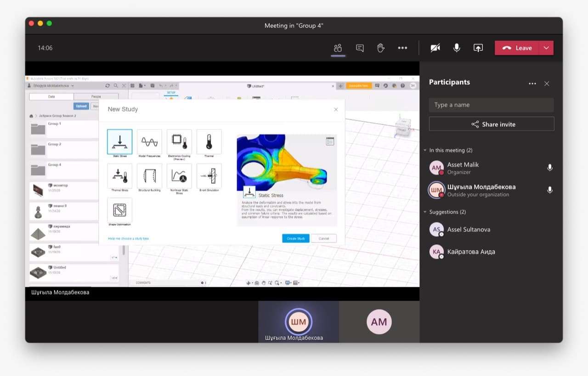Select the Shape Optimization study icon
The width and height of the screenshot is (588, 376).
119,210
